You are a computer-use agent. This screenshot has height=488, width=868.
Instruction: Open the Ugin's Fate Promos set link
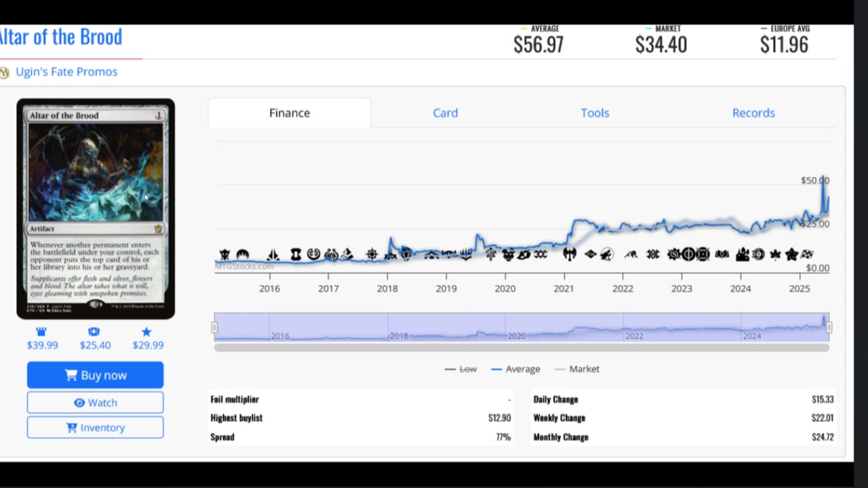(66, 72)
